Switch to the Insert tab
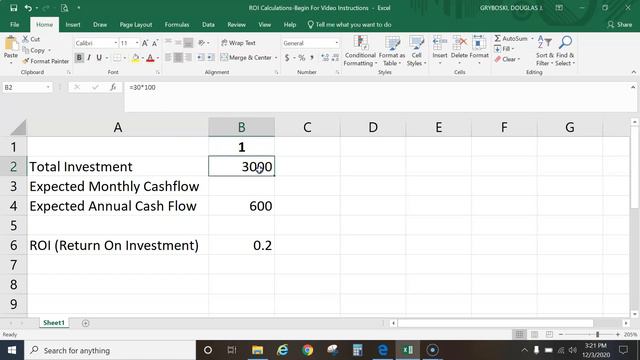 coord(73,24)
